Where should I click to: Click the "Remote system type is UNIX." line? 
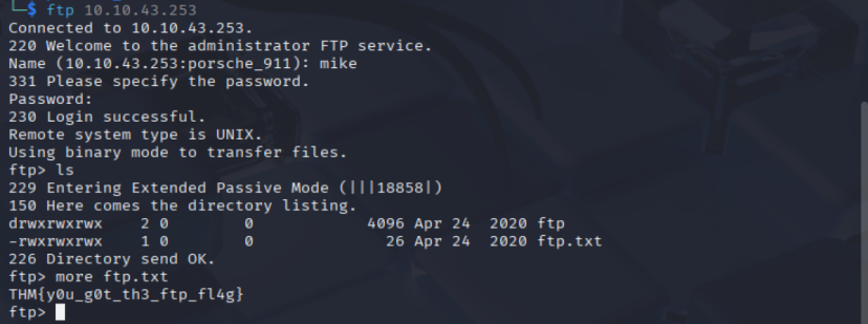[135, 134]
